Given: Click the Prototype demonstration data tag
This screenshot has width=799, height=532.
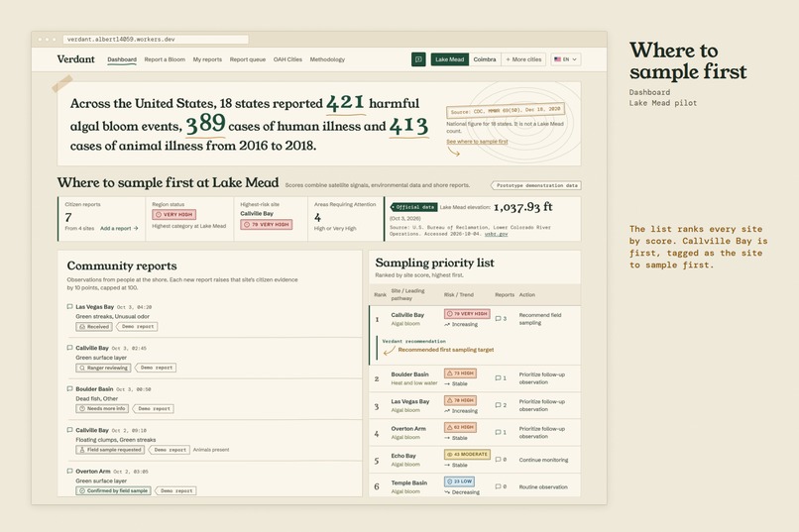Looking at the screenshot, I should click(x=535, y=185).
